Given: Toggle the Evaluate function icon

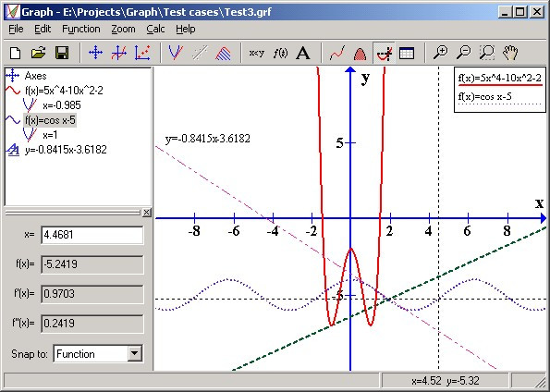Looking at the screenshot, I should tap(385, 54).
